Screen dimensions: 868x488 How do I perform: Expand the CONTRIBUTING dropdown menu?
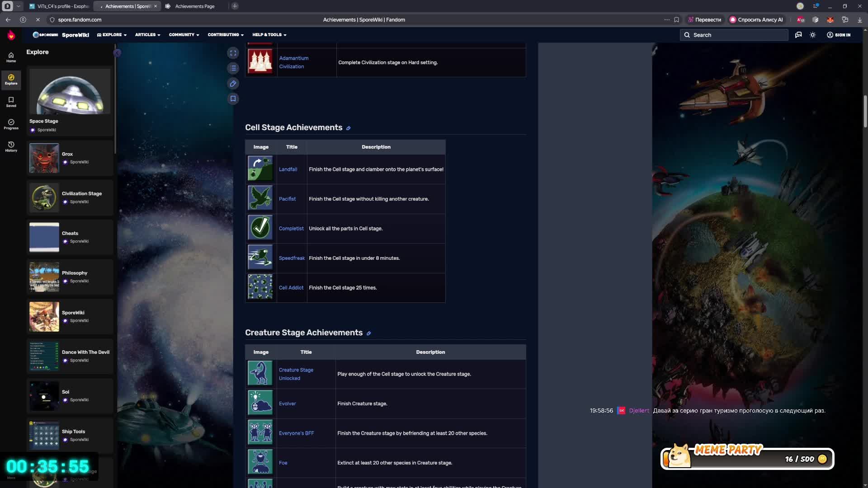click(226, 35)
